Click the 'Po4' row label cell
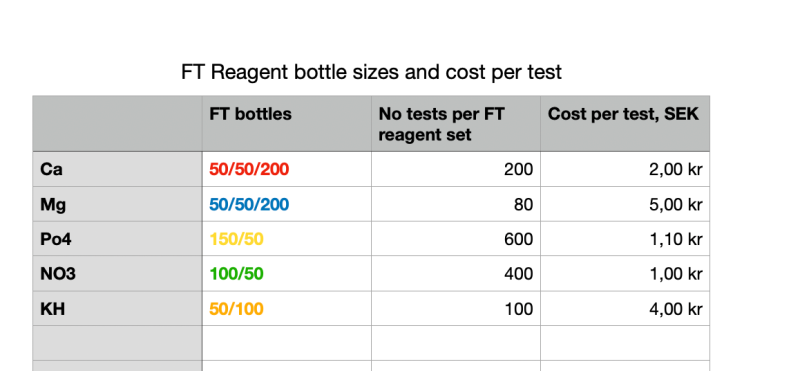 (117, 239)
